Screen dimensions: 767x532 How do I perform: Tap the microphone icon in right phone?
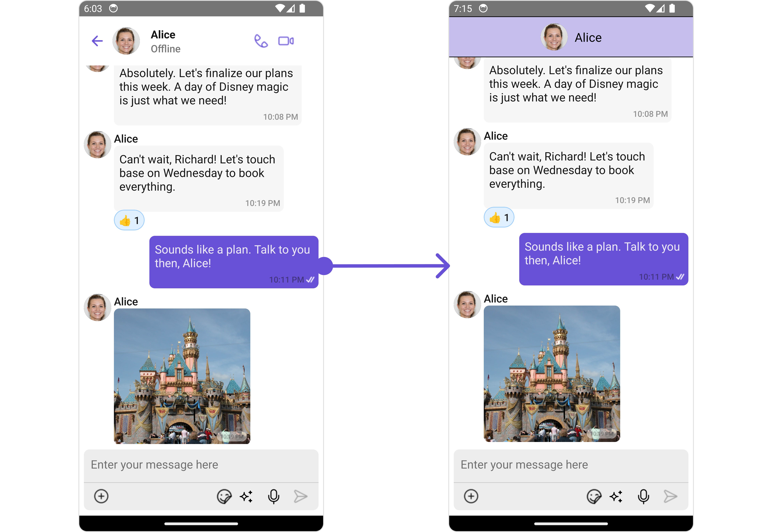point(644,496)
